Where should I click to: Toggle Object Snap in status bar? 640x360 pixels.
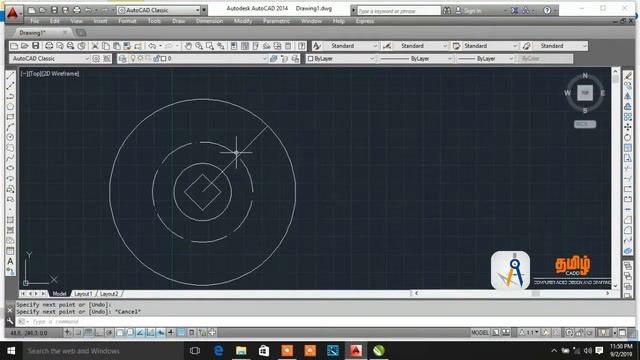(x=119, y=333)
